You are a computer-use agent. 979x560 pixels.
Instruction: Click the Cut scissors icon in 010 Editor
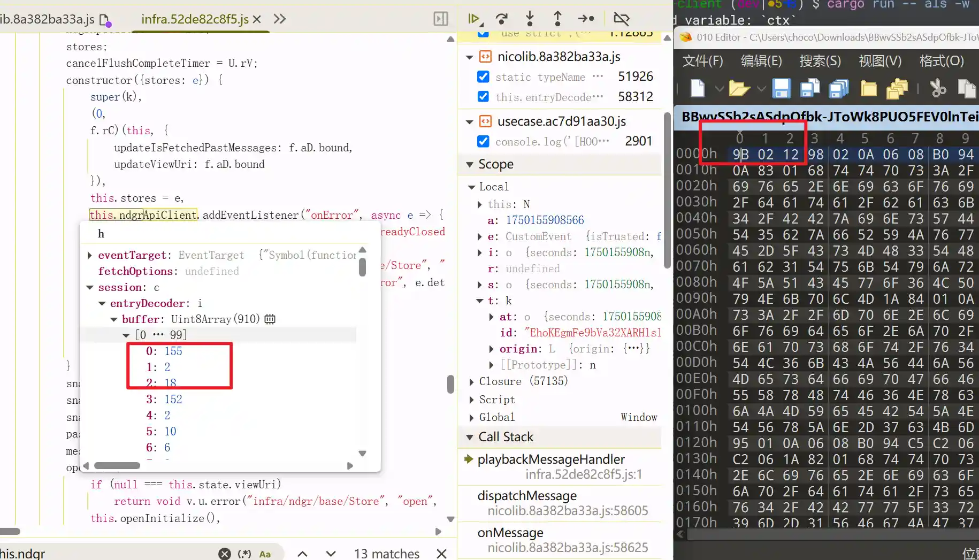click(x=938, y=88)
